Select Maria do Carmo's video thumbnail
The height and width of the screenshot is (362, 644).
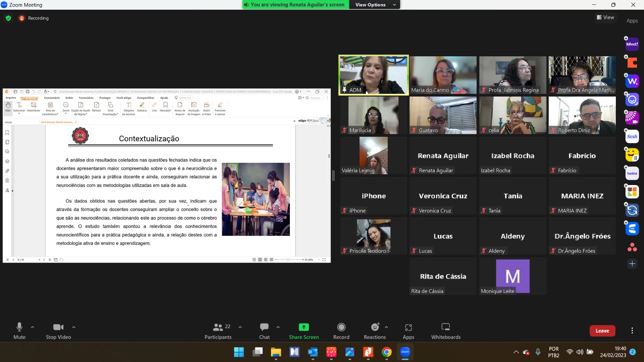click(x=443, y=75)
